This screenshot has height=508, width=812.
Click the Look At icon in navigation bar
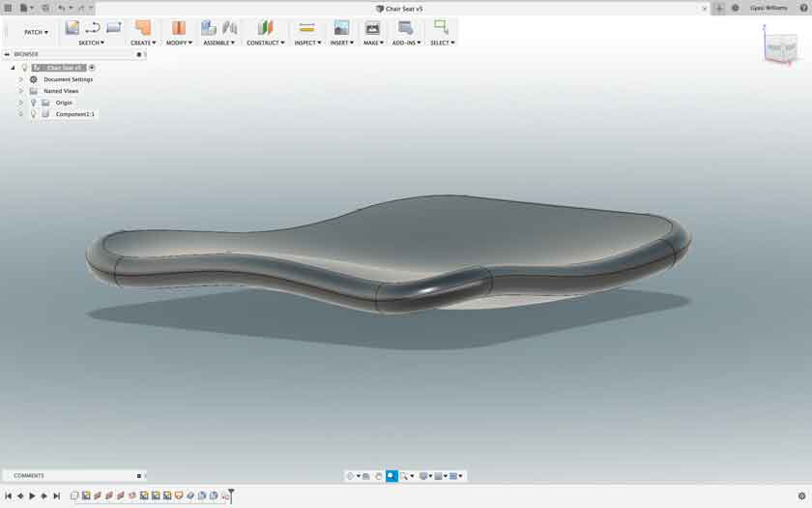(x=366, y=476)
